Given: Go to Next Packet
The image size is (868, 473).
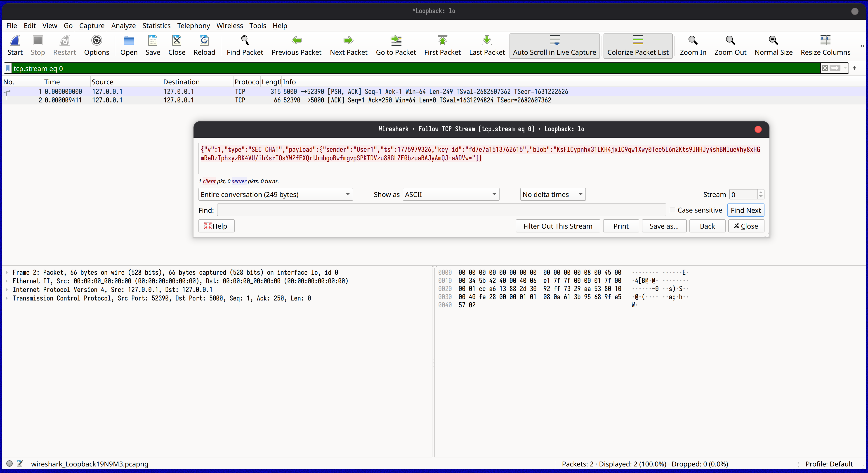Looking at the screenshot, I should click(x=348, y=45).
